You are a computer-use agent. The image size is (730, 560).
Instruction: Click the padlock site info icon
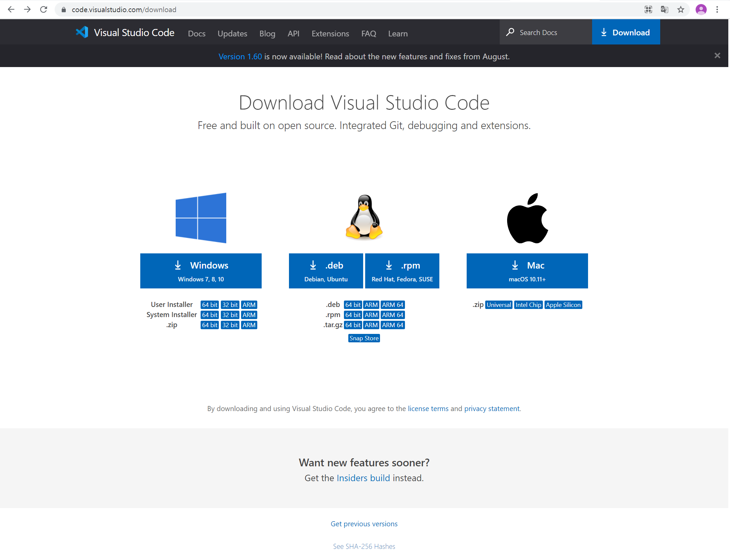[63, 10]
